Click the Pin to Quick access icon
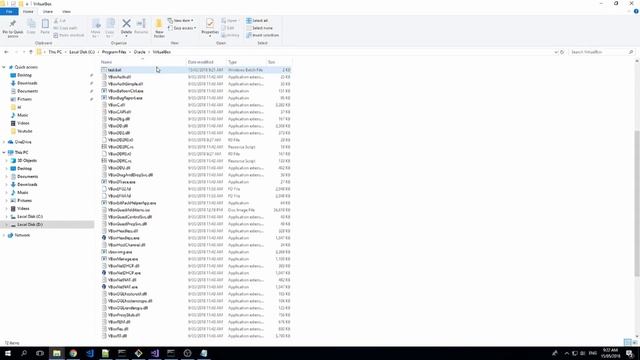 point(13,24)
